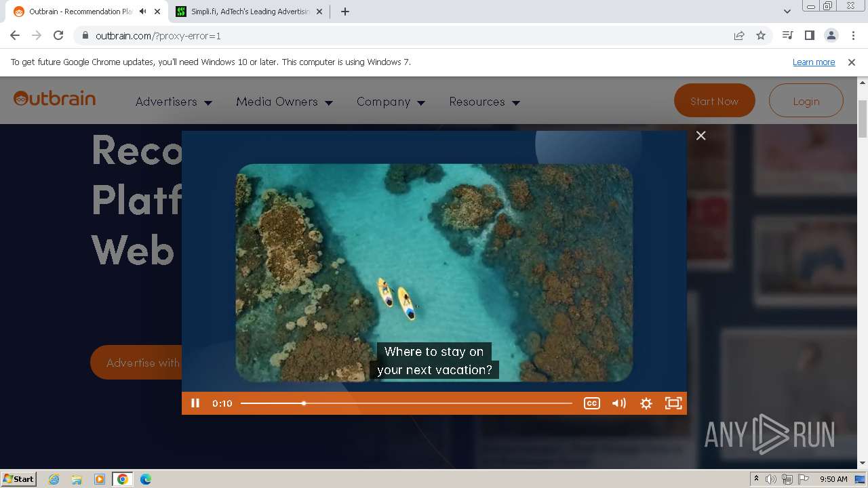
Task: Expand the Resources menu
Action: coord(484,102)
